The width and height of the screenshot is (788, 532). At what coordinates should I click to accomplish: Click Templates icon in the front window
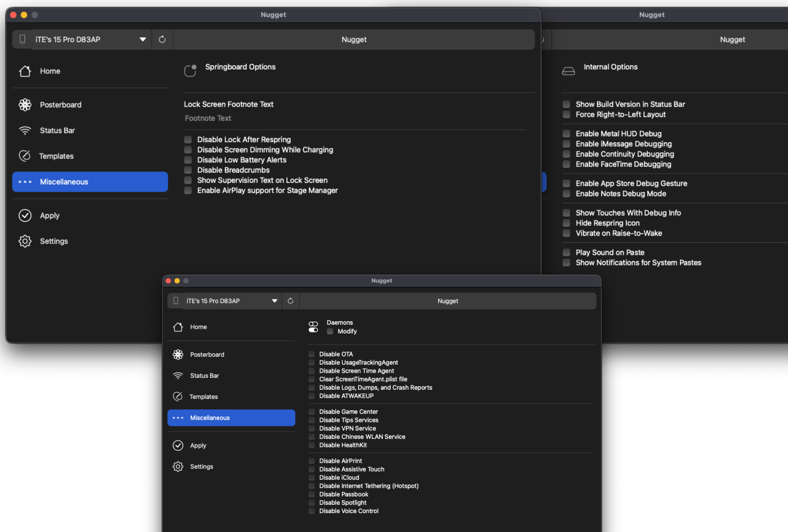178,397
